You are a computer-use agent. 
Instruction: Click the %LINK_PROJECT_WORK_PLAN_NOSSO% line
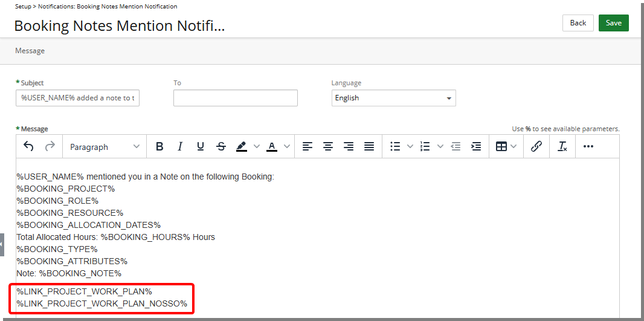pos(102,303)
